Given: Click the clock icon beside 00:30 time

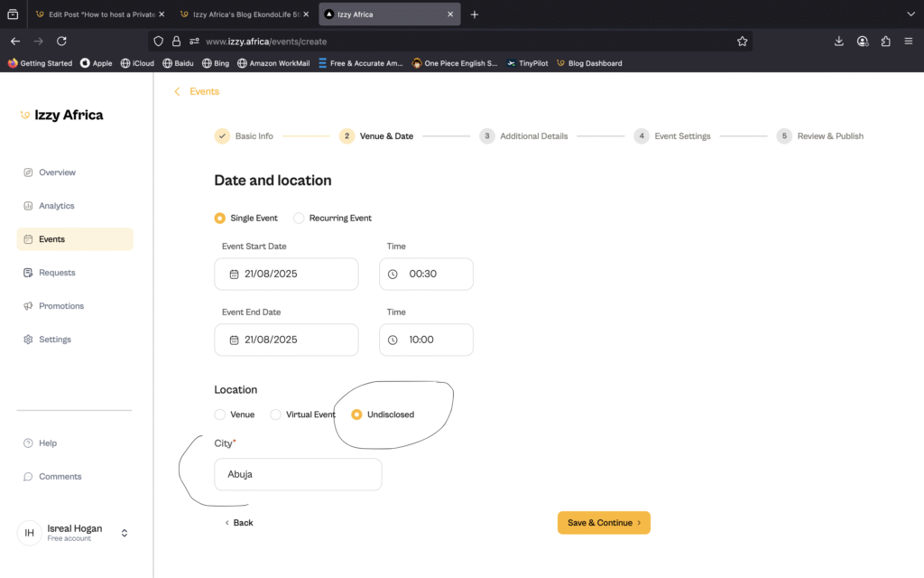Looking at the screenshot, I should pyautogui.click(x=393, y=274).
